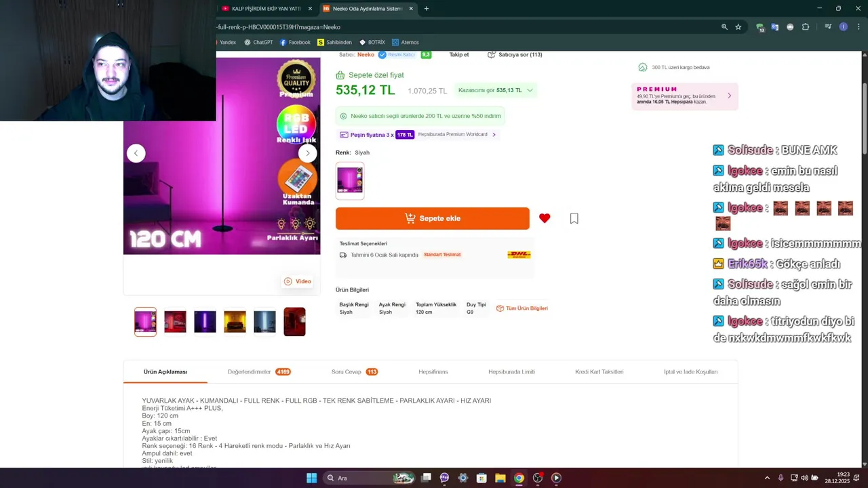Switch to the Soru Cevap tab
Viewport: 868px width, 488px height.
[x=355, y=372]
